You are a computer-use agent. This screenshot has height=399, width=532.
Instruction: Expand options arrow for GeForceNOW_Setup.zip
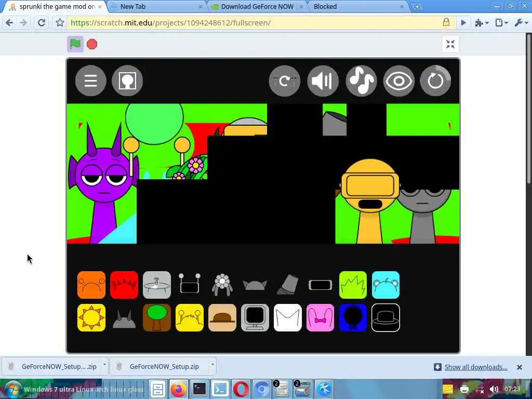click(212, 365)
